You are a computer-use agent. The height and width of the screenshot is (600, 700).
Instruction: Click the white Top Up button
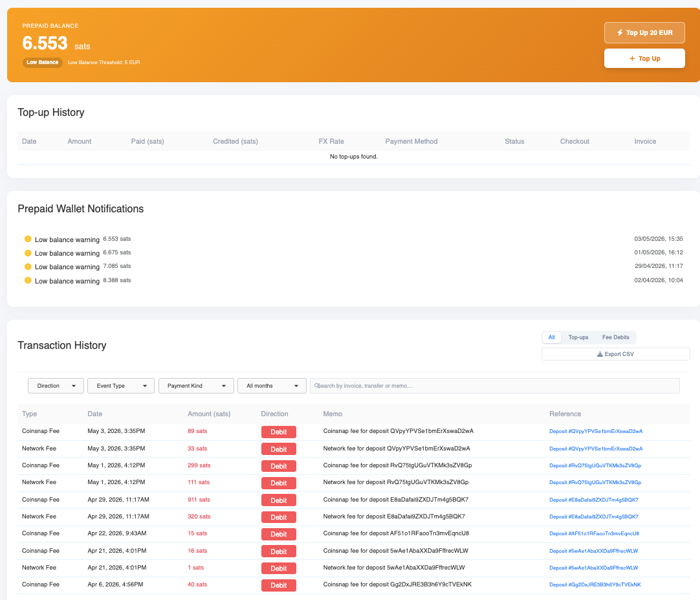tap(644, 58)
